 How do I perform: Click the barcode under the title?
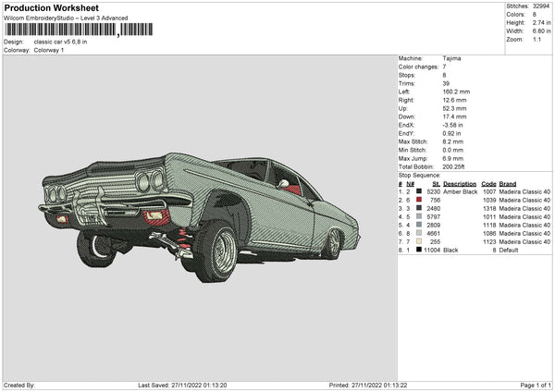[60, 31]
